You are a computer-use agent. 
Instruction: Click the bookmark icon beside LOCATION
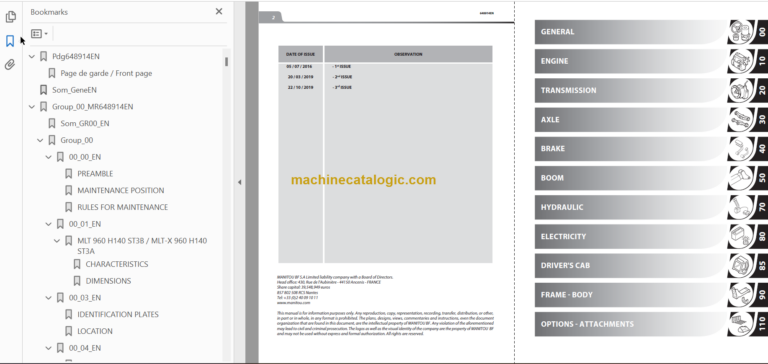click(69, 331)
